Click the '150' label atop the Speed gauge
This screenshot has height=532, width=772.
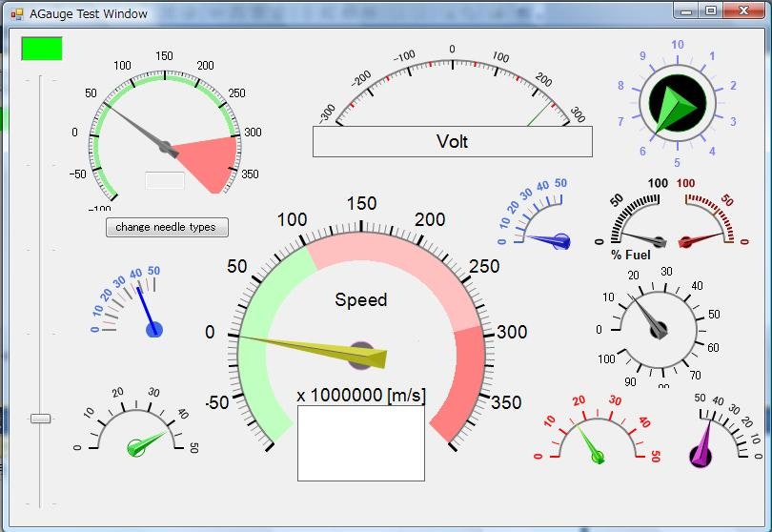pyautogui.click(x=362, y=203)
